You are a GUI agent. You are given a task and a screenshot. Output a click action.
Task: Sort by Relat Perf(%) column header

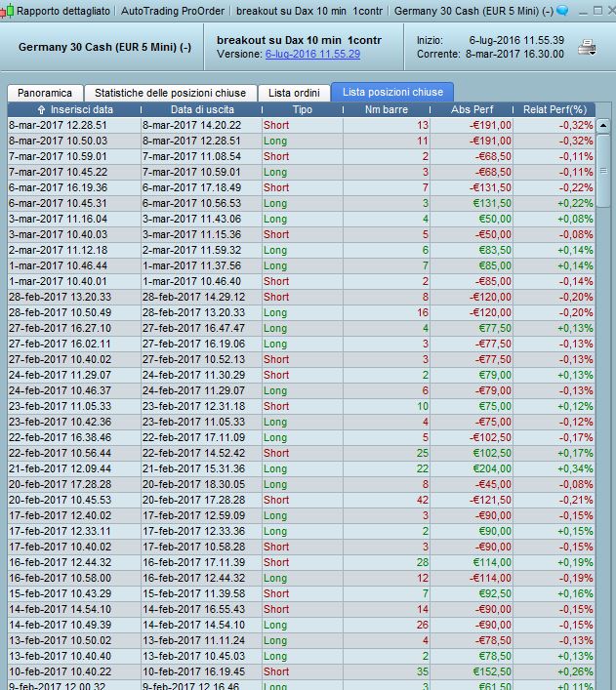[x=554, y=109]
